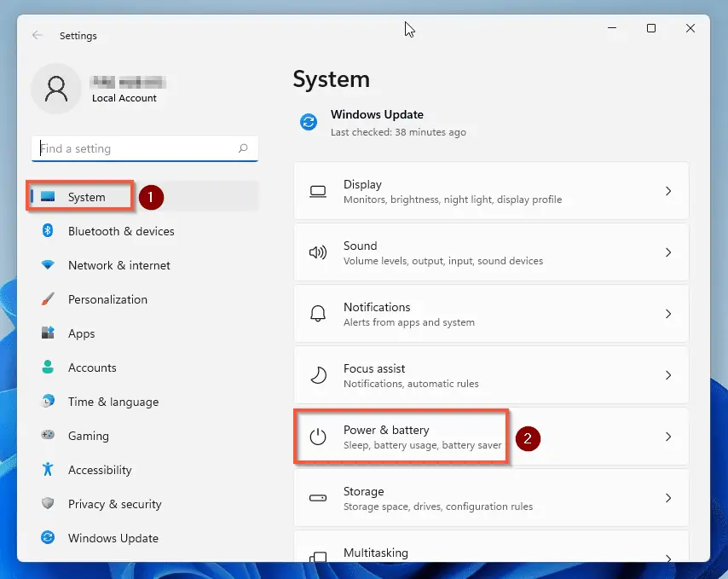Image resolution: width=728 pixels, height=579 pixels.
Task: Click 'Sleep, battery usage, battery saver' text
Action: [422, 445]
